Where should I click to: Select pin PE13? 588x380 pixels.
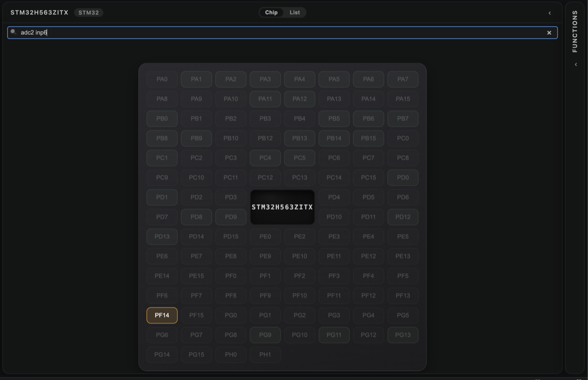tap(403, 256)
